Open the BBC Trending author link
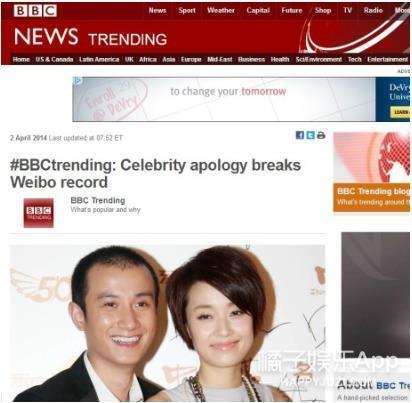This screenshot has width=412, height=403. pos(98,200)
